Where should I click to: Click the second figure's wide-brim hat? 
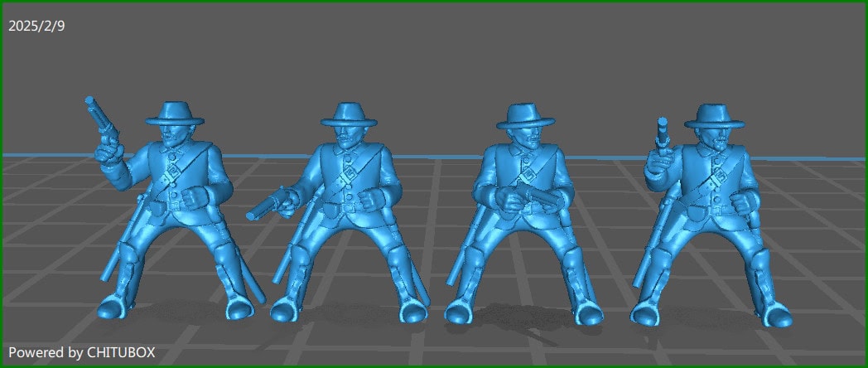pos(348,114)
